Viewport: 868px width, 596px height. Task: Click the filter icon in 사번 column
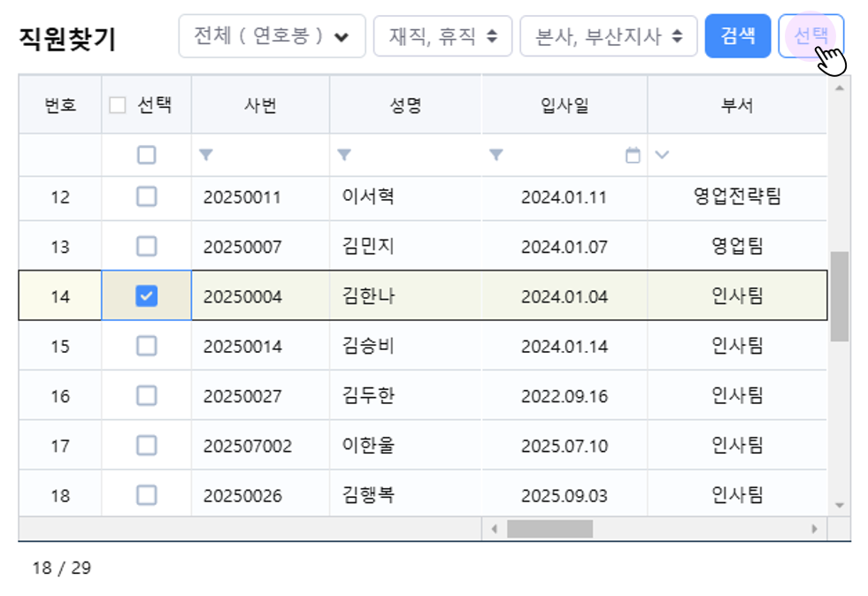[206, 156]
